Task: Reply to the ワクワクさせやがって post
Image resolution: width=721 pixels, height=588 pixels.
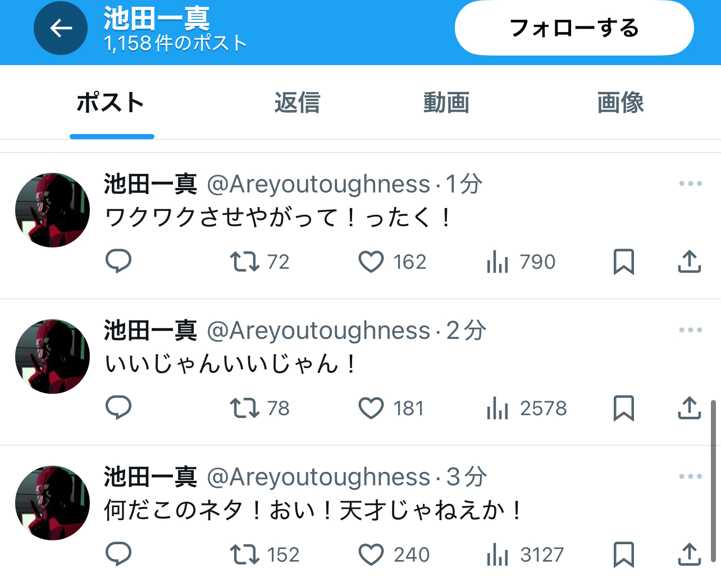Action: 118,261
